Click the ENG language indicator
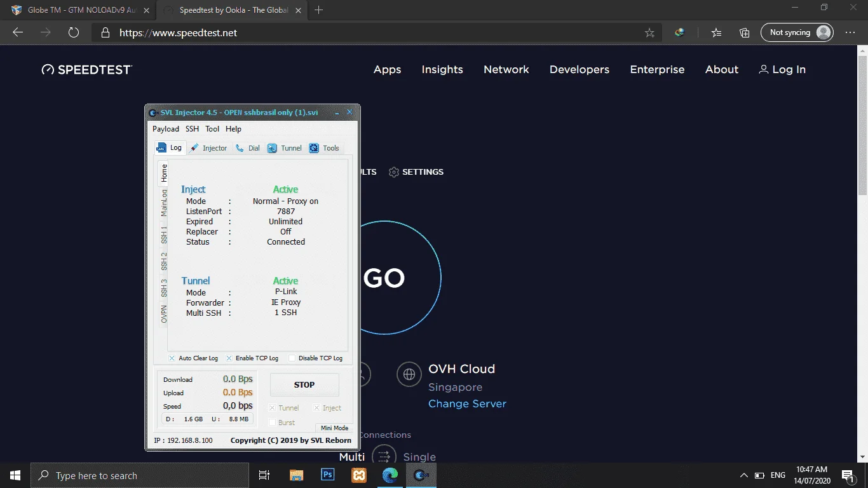 [x=778, y=475]
